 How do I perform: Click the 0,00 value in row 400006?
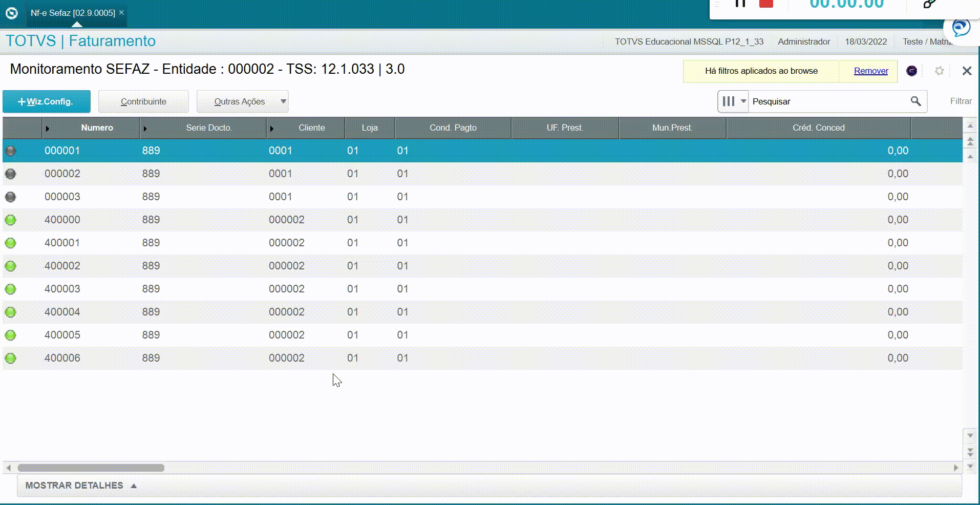point(898,358)
